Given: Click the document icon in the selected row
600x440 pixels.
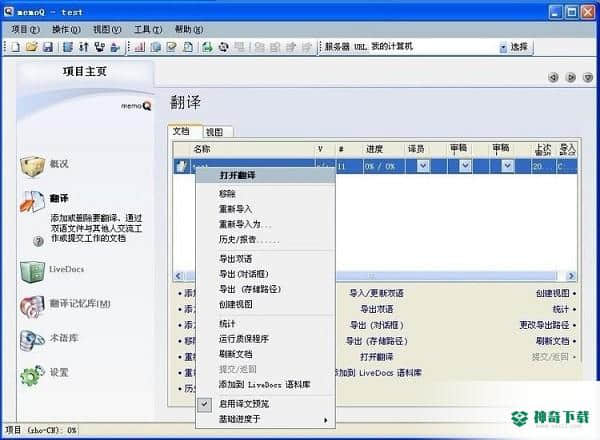Looking at the screenshot, I should 182,166.
